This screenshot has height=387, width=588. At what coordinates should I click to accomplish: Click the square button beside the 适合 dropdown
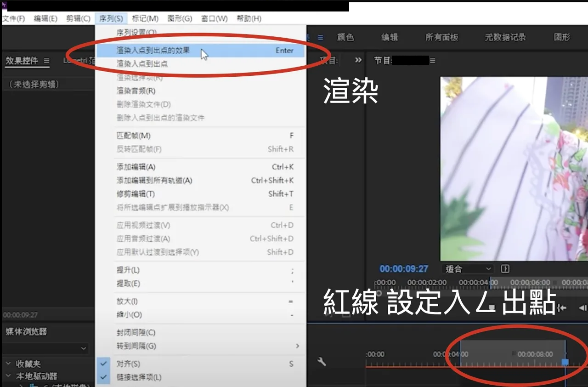[505, 269]
